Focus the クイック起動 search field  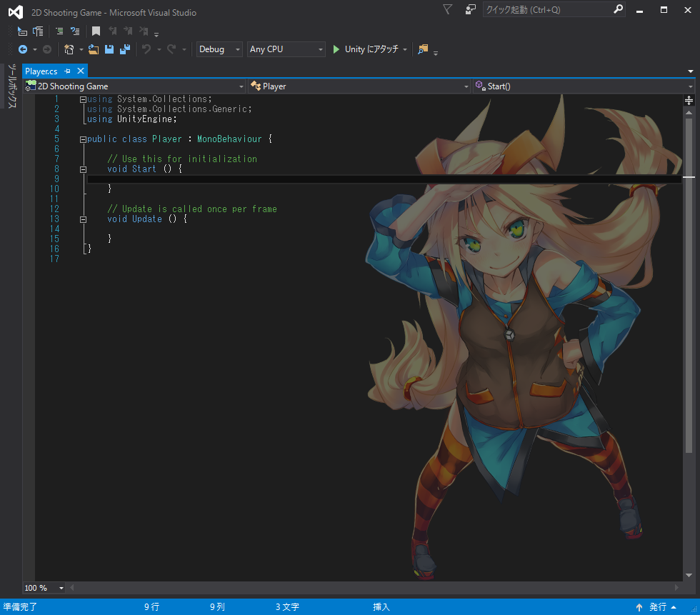[549, 10]
